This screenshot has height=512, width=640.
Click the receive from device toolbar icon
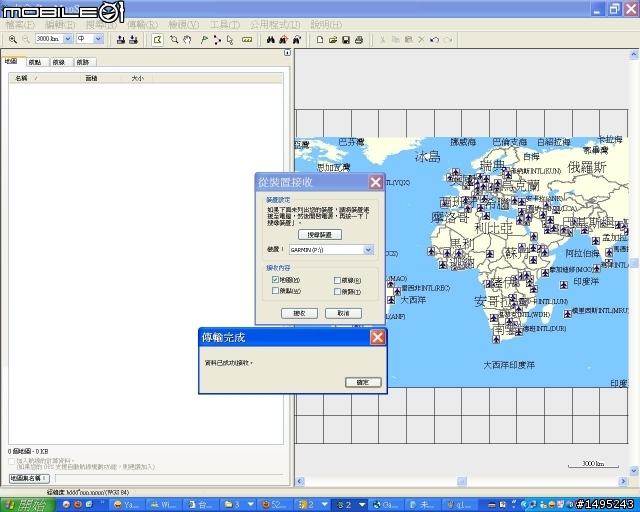tap(133, 40)
